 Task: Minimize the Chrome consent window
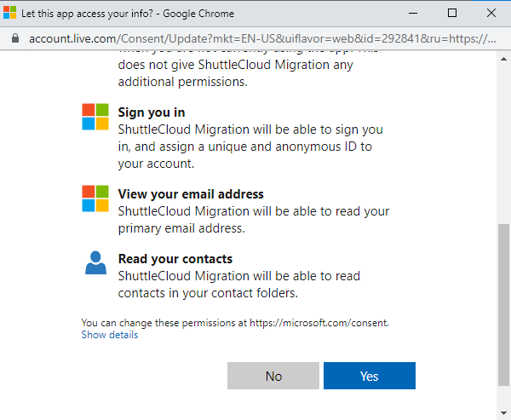point(413,13)
